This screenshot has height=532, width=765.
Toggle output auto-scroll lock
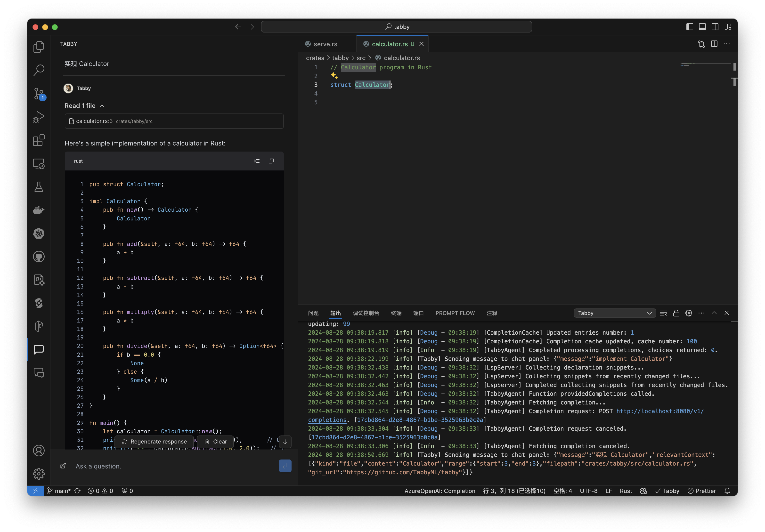(676, 313)
